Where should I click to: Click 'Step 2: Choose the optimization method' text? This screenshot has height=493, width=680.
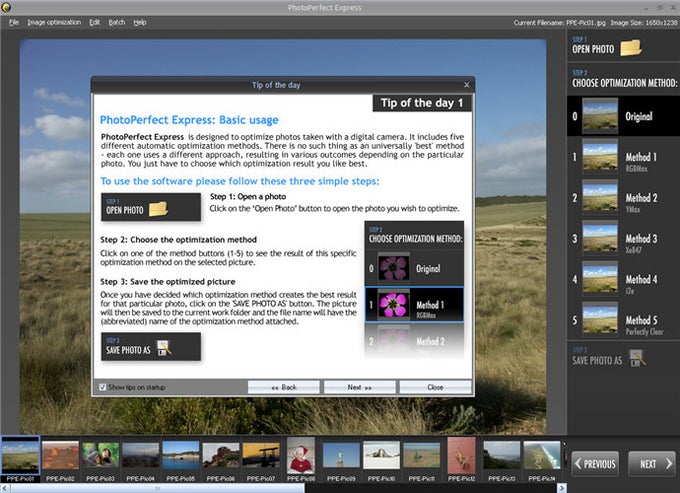coord(178,240)
